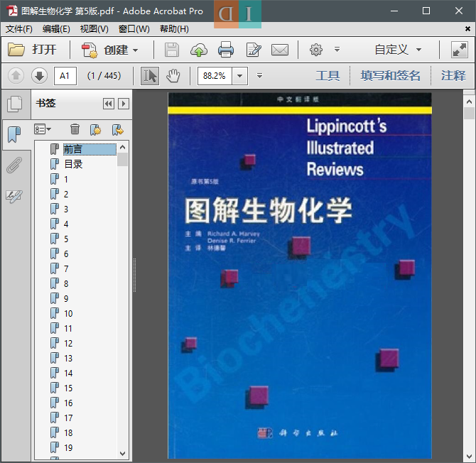Screen dimensions: 476x463
Task: Click the navigation pane splitter handle
Action: [134, 276]
